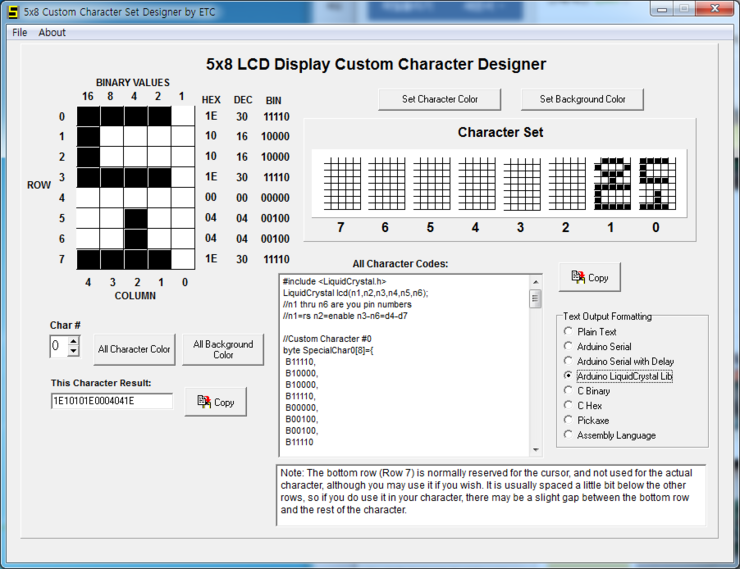Toggle black pixel in row 5 center column
This screenshot has width=740, height=569.
(x=135, y=219)
